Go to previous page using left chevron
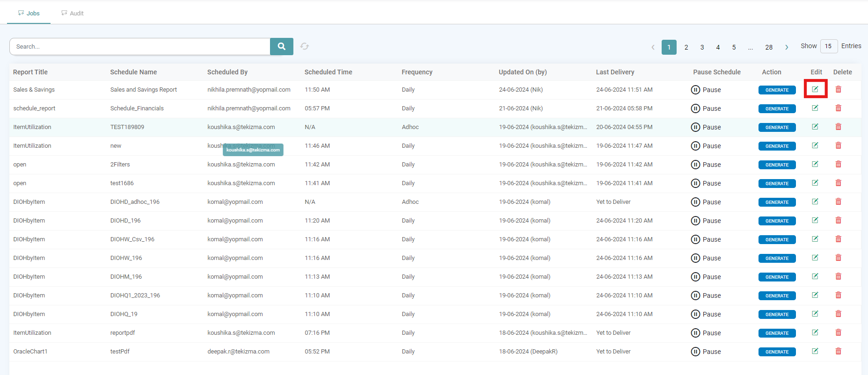 pyautogui.click(x=653, y=47)
